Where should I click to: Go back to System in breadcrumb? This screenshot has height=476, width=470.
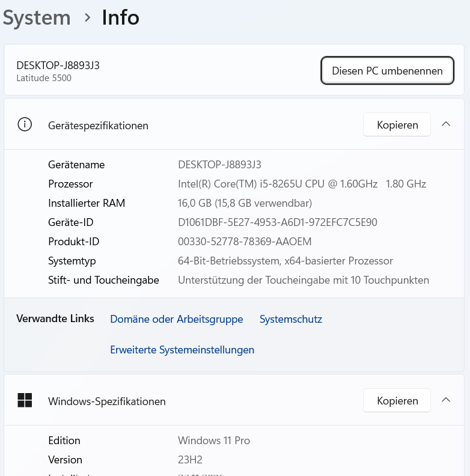37,18
